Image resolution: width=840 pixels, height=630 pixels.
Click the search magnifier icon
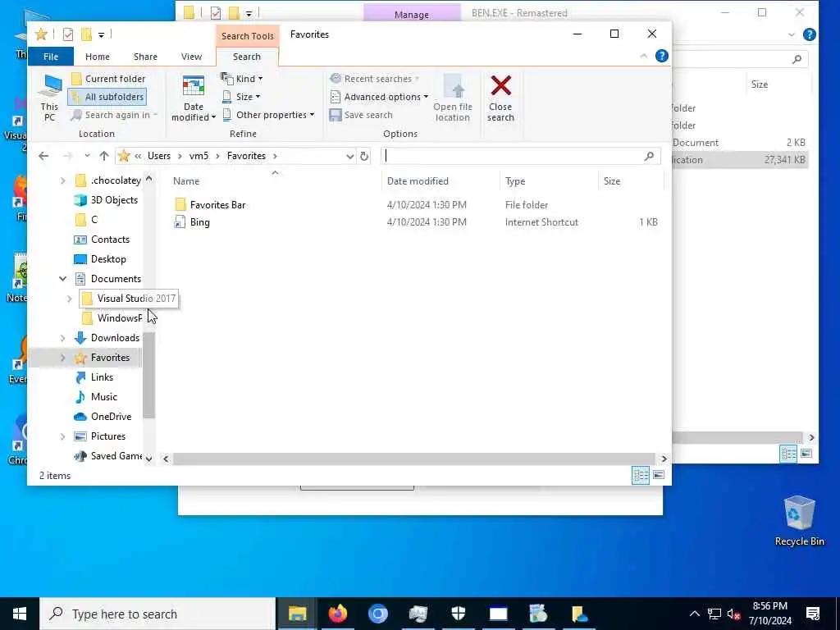[x=650, y=156]
